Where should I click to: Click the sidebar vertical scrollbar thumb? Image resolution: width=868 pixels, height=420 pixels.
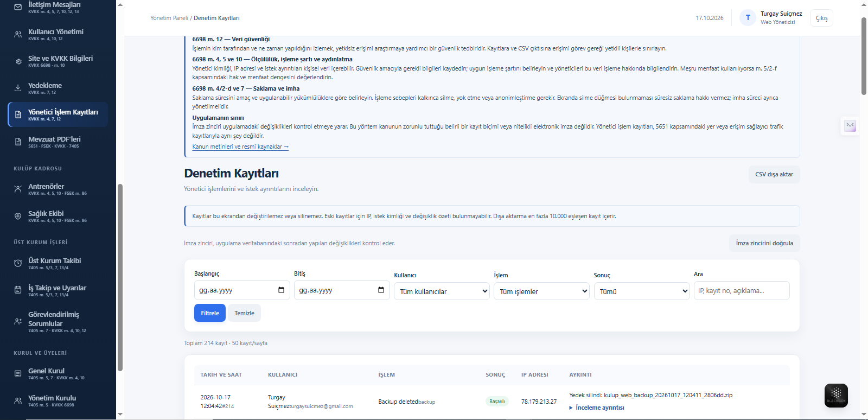click(x=120, y=277)
